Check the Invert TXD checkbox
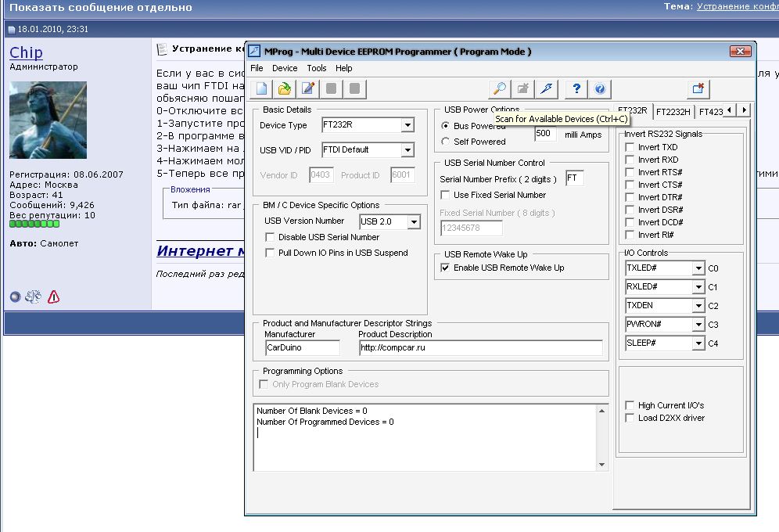This screenshot has height=532, width=779. 630,147
